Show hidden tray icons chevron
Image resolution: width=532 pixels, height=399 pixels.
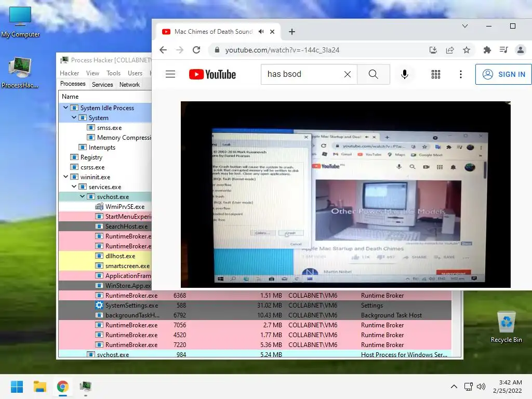[x=454, y=387]
